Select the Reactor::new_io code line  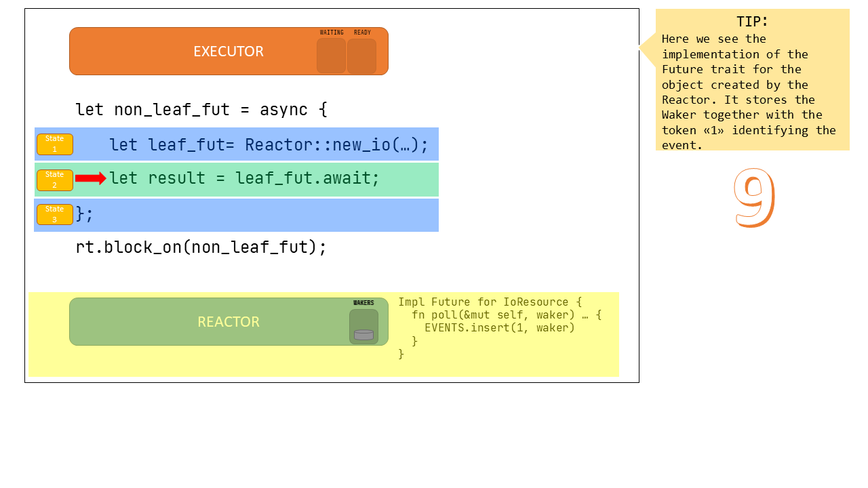coord(269,145)
